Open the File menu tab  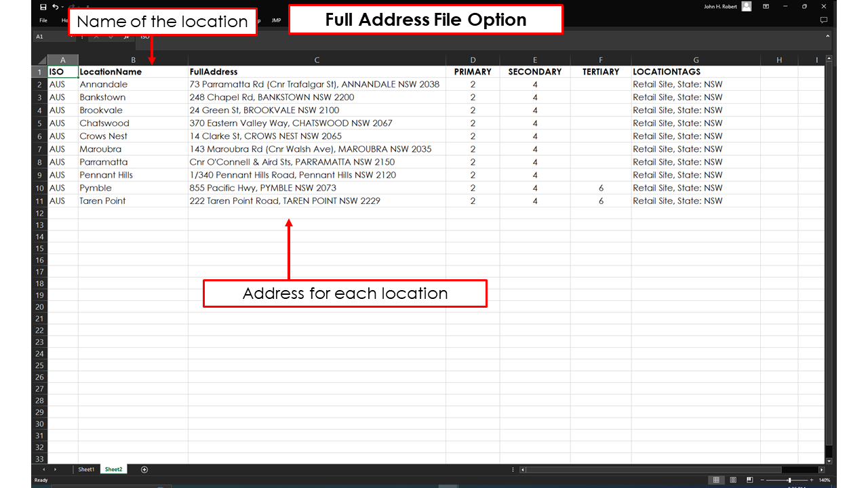coord(43,20)
